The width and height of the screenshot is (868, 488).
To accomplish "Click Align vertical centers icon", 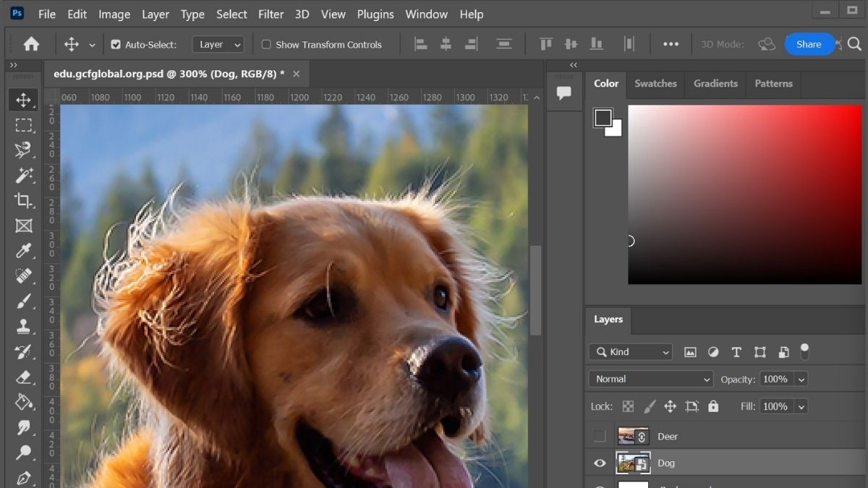I will point(571,44).
